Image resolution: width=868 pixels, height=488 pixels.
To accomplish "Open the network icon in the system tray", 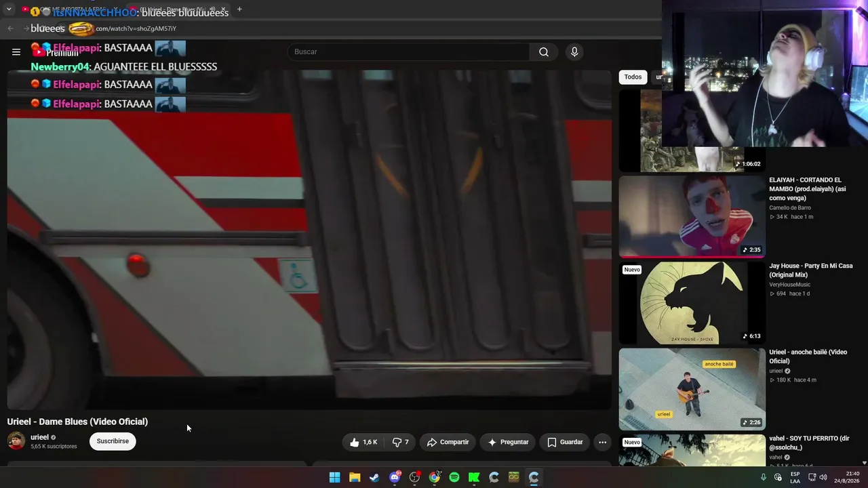I will pyautogui.click(x=812, y=477).
